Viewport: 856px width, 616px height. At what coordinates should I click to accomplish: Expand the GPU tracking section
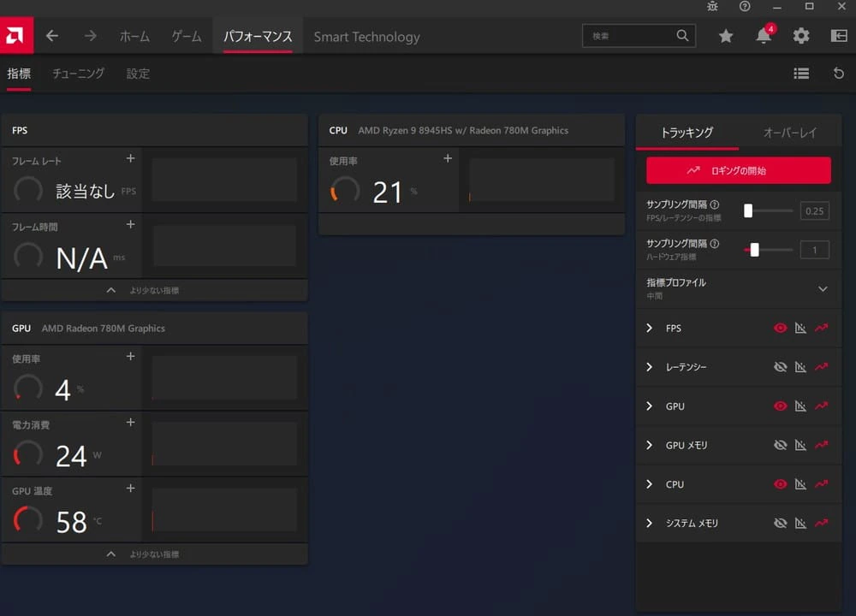coord(650,406)
